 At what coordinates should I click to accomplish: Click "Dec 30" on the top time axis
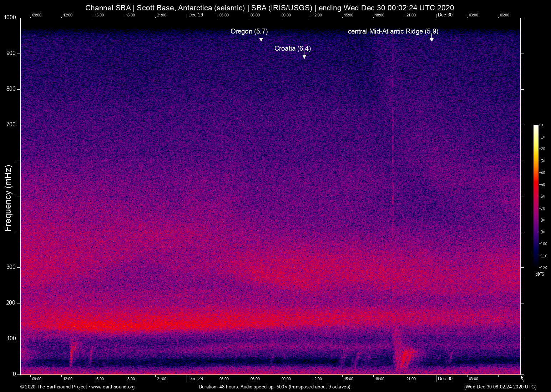click(x=445, y=15)
